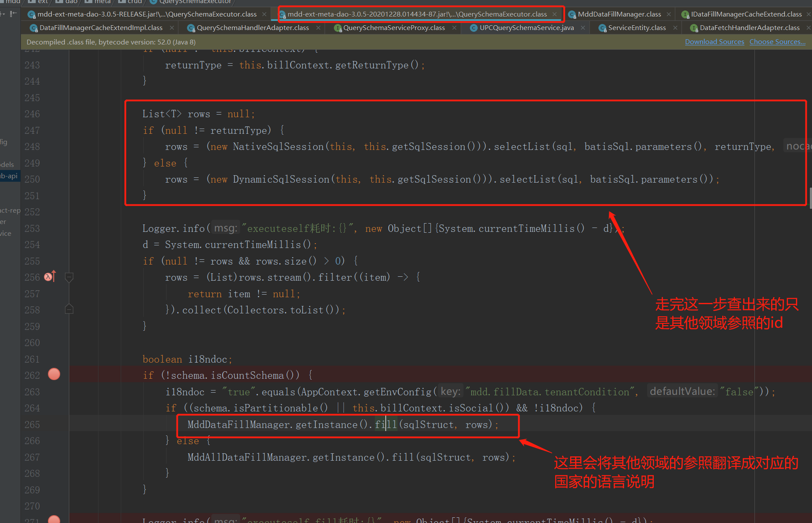Click "List<T> rows" on line 246

[x=176, y=114]
